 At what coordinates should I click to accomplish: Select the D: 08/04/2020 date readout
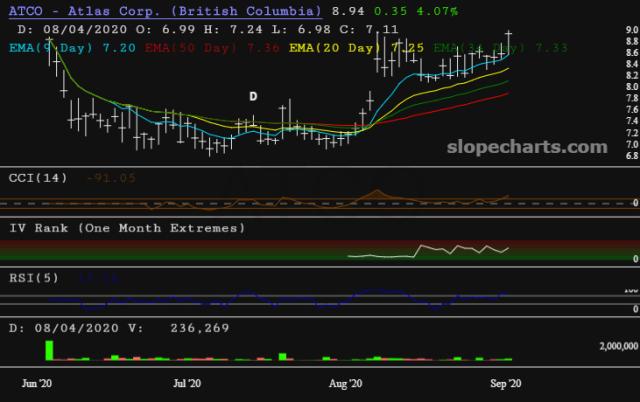[x=72, y=29]
